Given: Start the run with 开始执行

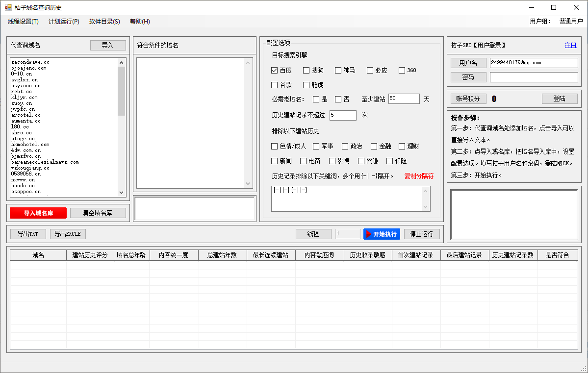Looking at the screenshot, I should tap(382, 234).
